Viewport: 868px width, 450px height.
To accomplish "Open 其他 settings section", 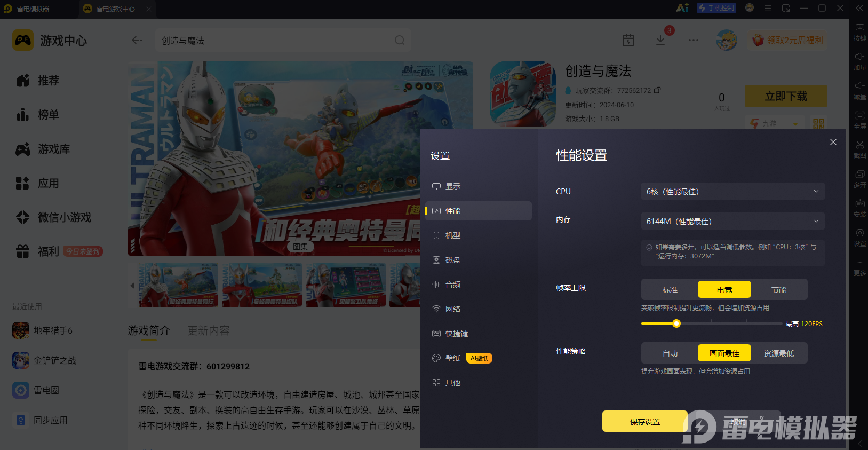I will 479,383.
